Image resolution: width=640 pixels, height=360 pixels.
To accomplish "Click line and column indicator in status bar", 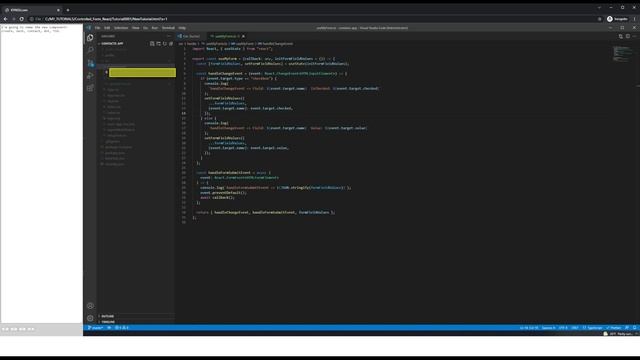I will coord(529,328).
